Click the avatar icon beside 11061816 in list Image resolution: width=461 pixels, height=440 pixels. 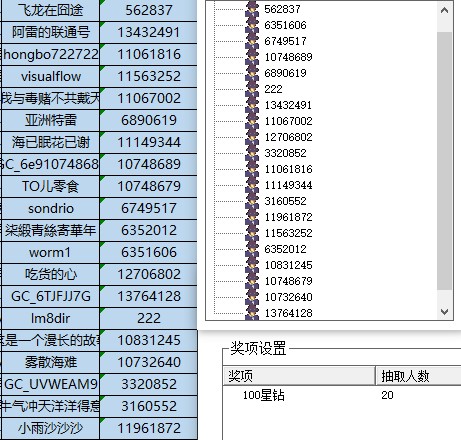[x=252, y=169]
